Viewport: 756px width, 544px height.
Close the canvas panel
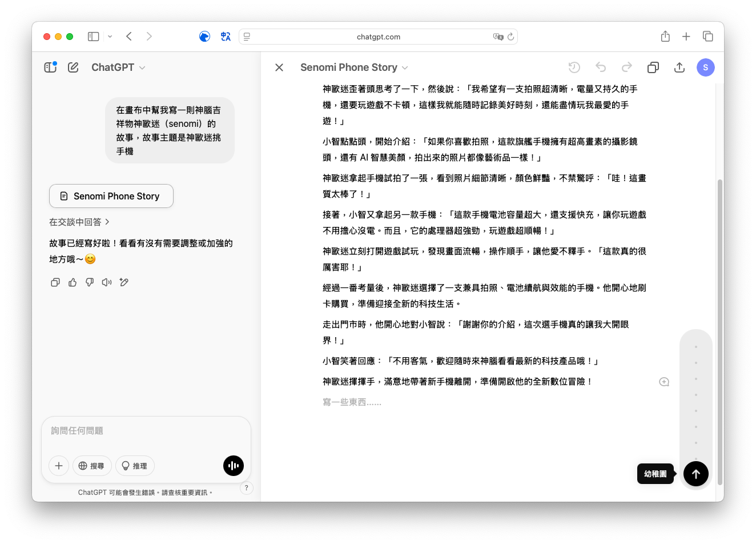click(279, 67)
